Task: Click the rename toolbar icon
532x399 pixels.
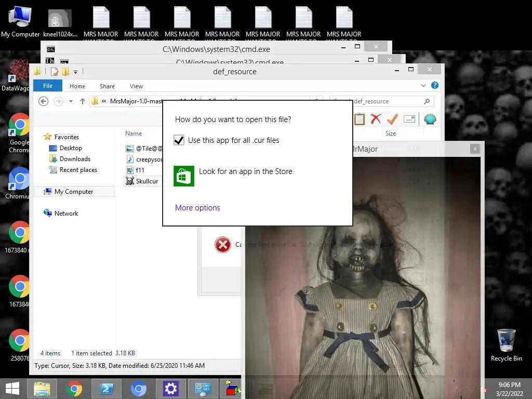Action: point(409,119)
